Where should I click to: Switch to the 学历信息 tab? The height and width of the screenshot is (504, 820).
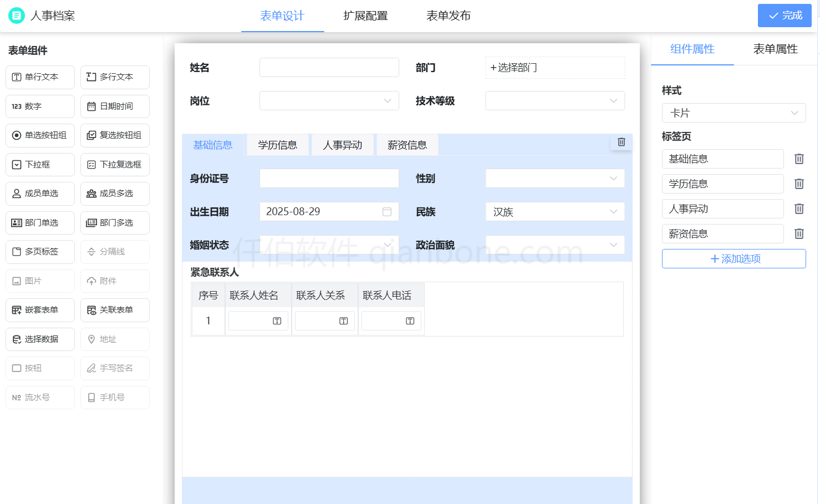(x=277, y=144)
